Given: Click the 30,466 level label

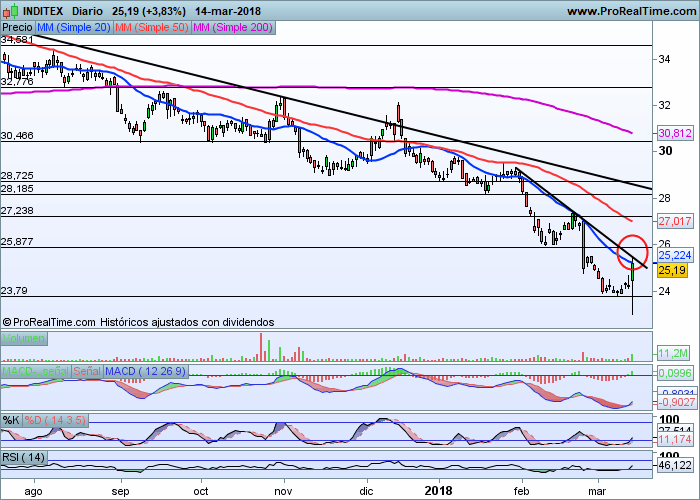Looking at the screenshot, I should point(17,136).
